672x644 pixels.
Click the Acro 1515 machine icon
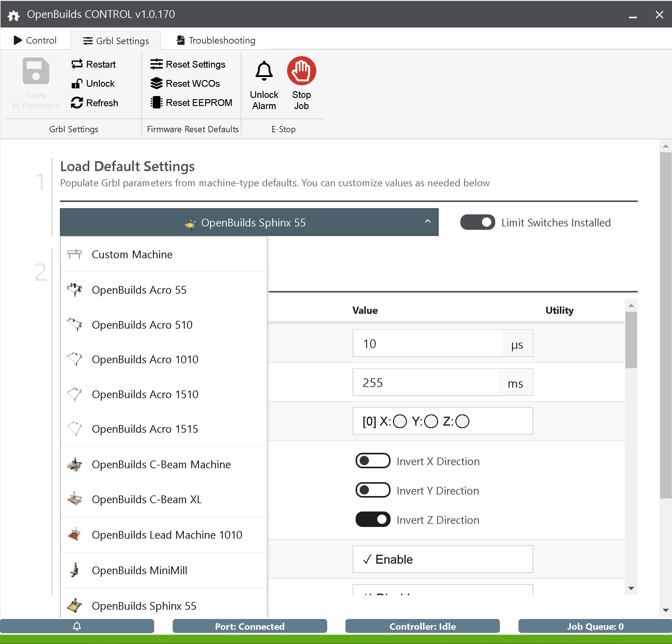74,429
